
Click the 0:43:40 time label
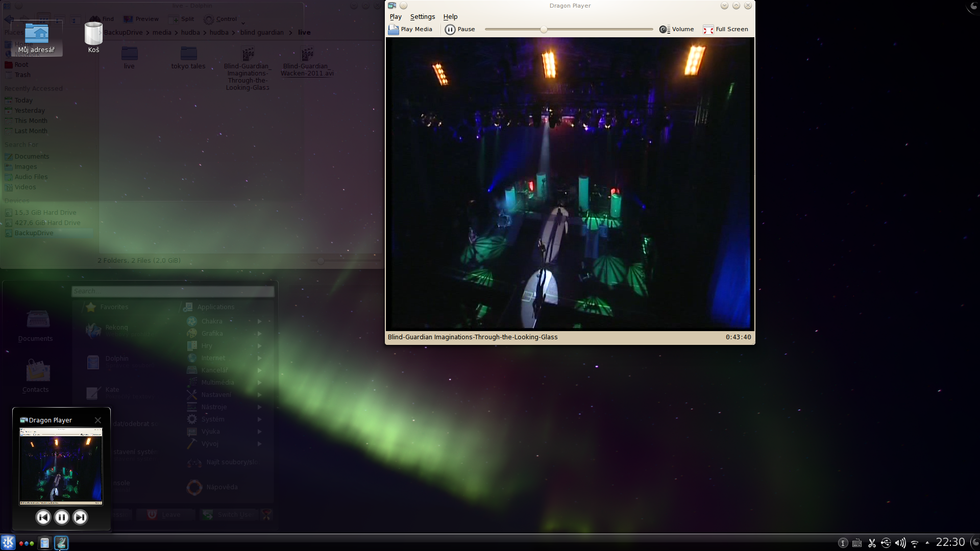click(x=738, y=337)
